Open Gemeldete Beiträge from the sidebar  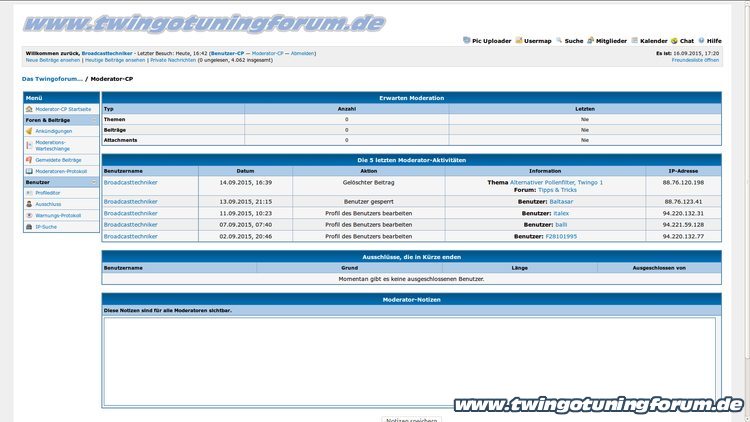pos(58,159)
